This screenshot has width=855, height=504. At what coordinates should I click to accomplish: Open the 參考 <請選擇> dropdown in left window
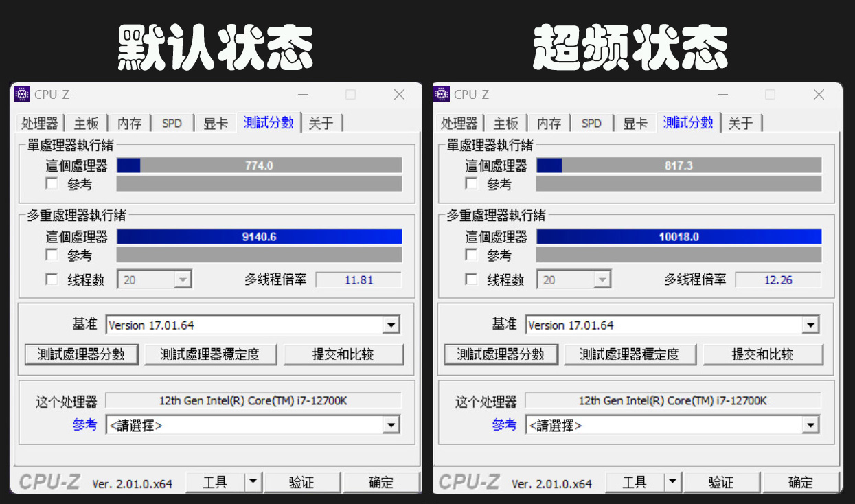[x=391, y=425]
